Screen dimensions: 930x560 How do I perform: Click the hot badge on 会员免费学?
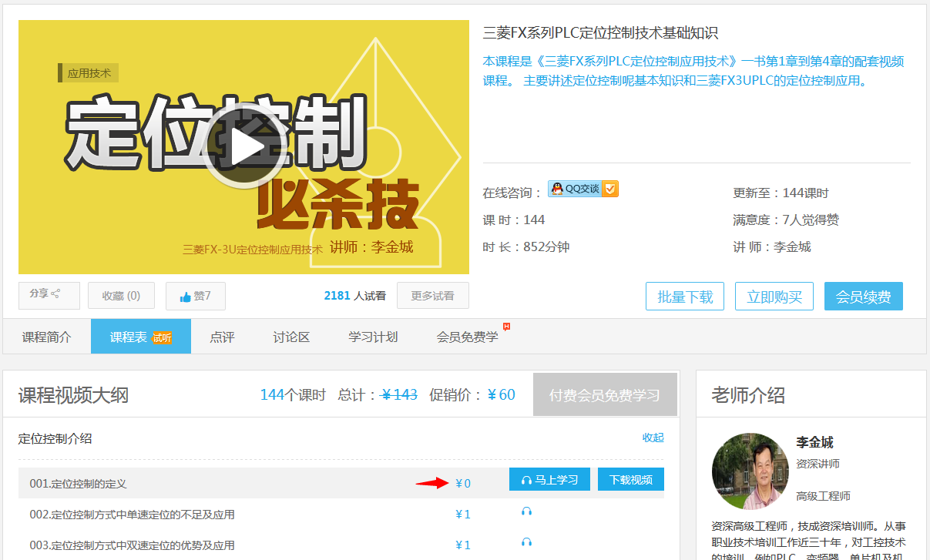[x=506, y=327]
